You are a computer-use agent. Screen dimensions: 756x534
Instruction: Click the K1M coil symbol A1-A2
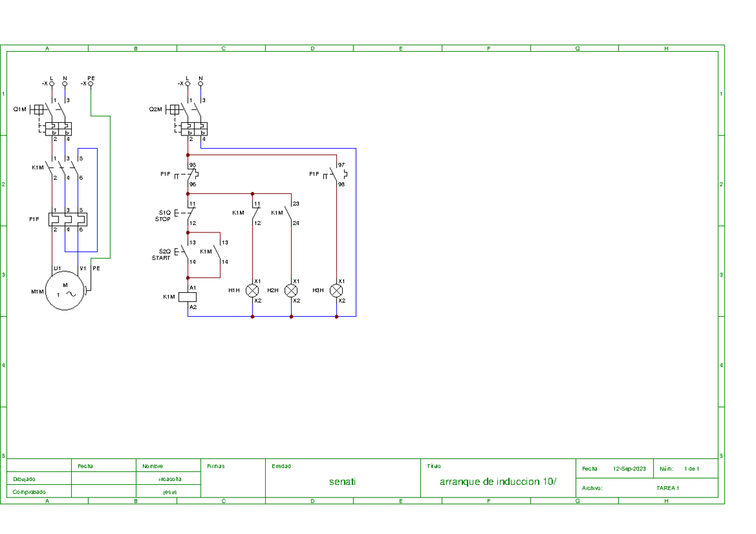coord(188,295)
